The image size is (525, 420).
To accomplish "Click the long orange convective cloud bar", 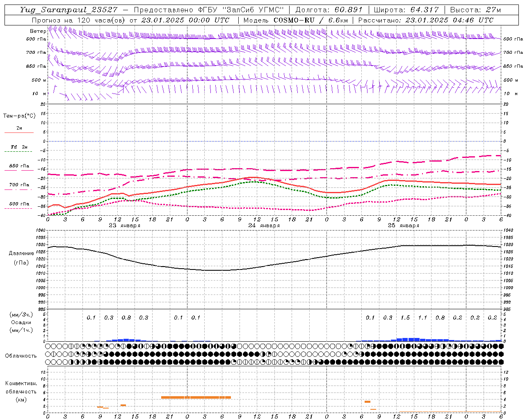I will [x=196, y=397].
